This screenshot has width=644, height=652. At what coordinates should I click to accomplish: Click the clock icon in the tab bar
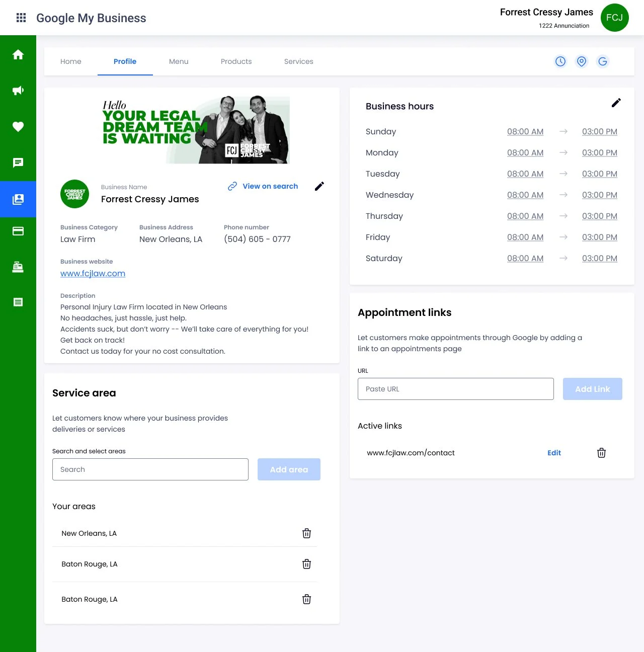pyautogui.click(x=560, y=61)
